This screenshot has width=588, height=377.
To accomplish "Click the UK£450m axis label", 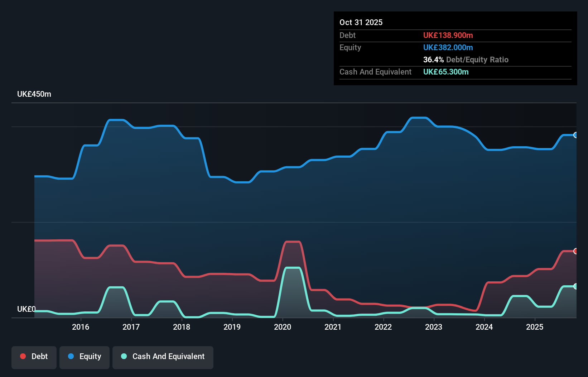I will (x=34, y=94).
